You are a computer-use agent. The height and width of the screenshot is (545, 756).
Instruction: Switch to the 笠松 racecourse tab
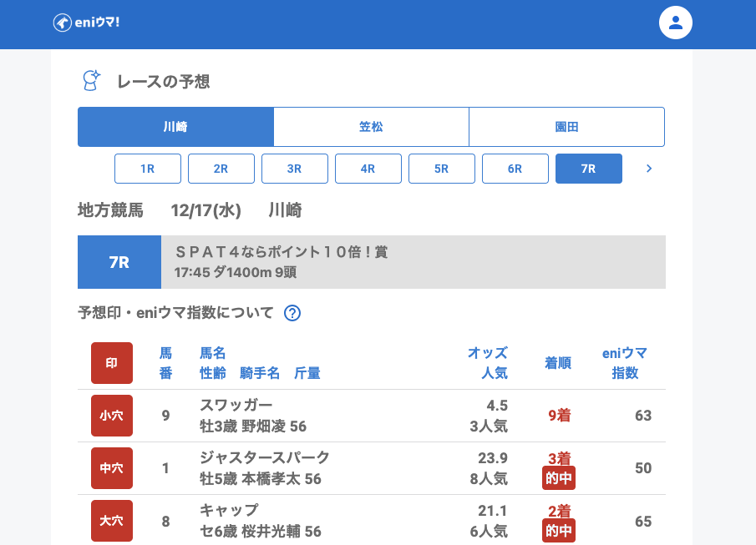371,127
